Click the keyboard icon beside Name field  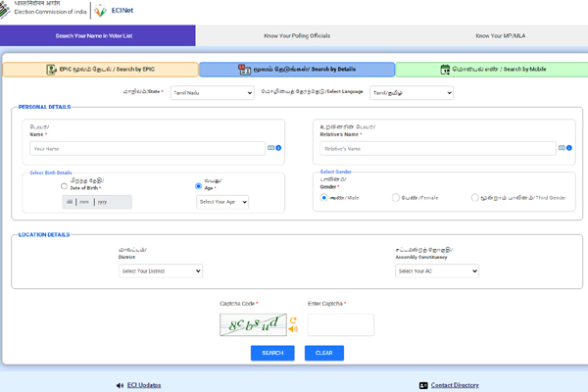(269, 148)
